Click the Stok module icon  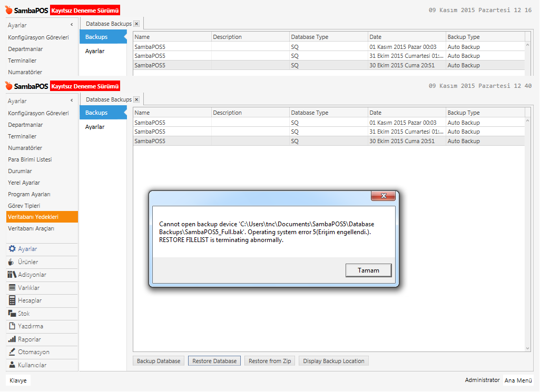(x=12, y=314)
